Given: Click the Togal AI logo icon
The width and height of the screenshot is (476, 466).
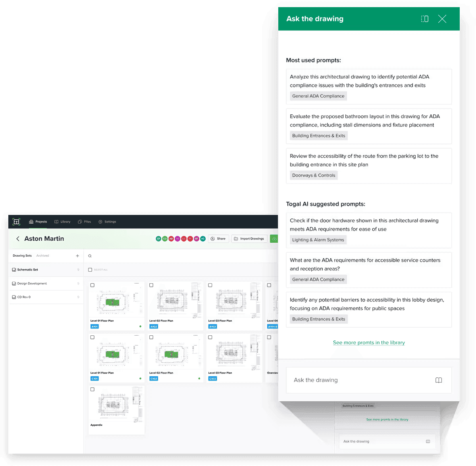Looking at the screenshot, I should pos(16,222).
